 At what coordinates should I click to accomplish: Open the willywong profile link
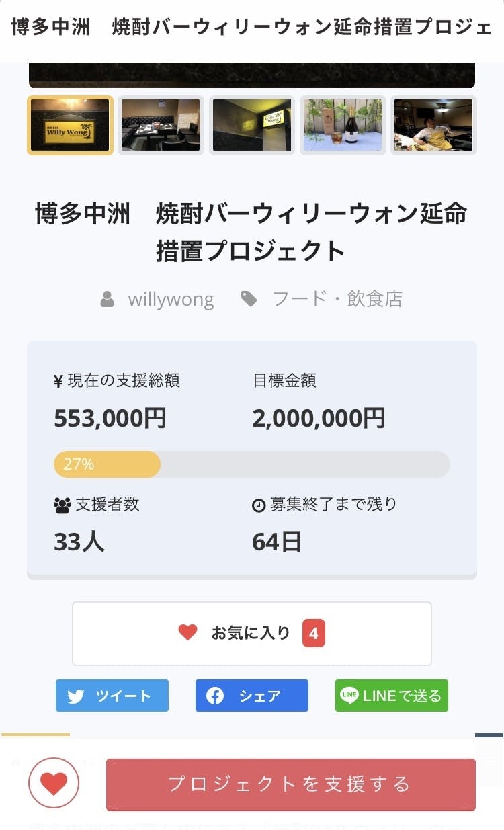point(171,299)
